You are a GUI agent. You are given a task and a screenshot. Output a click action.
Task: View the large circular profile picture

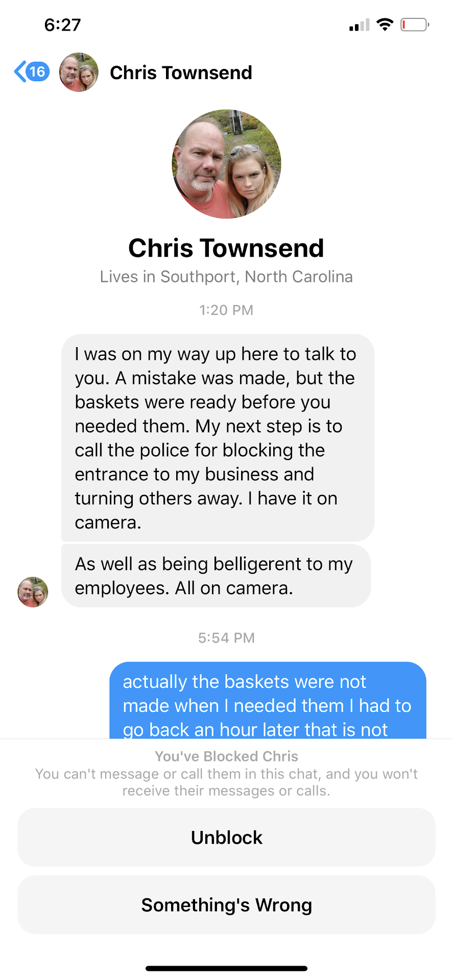226,164
